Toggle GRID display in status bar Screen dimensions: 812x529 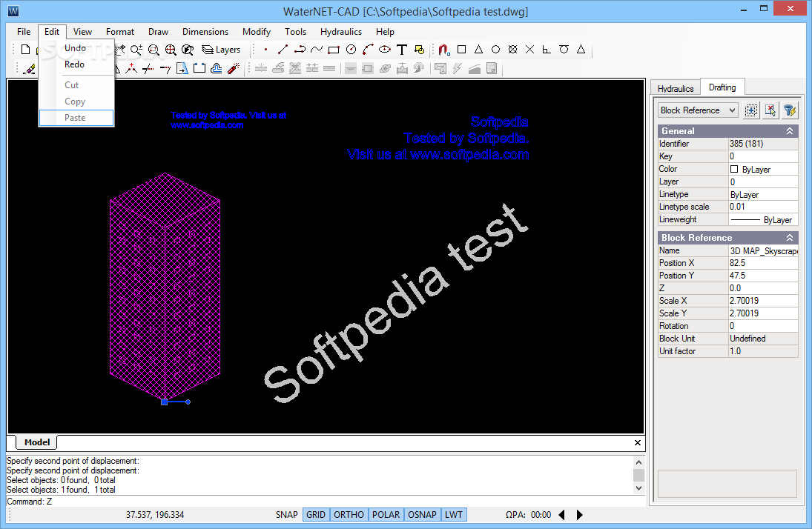point(316,514)
